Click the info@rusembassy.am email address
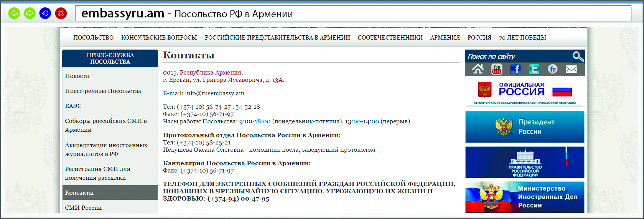This screenshot has height=219, width=644. 214,93
